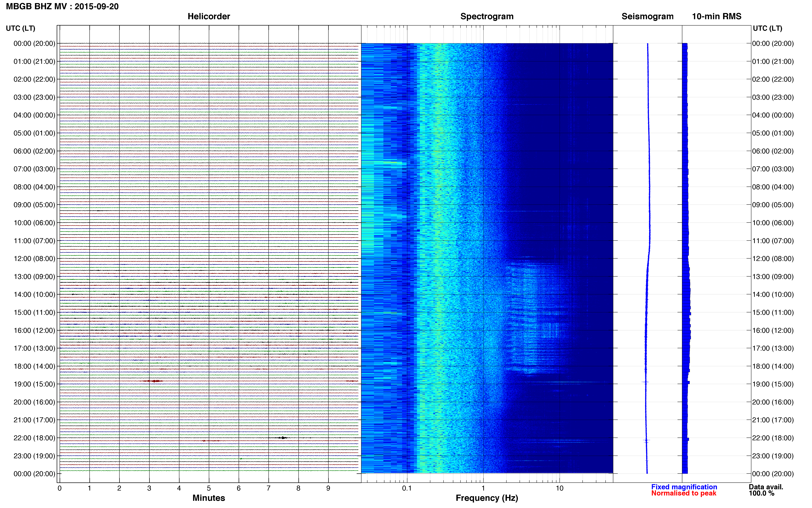Click the 'Minutes' axis label
812x508 pixels.
point(209,498)
